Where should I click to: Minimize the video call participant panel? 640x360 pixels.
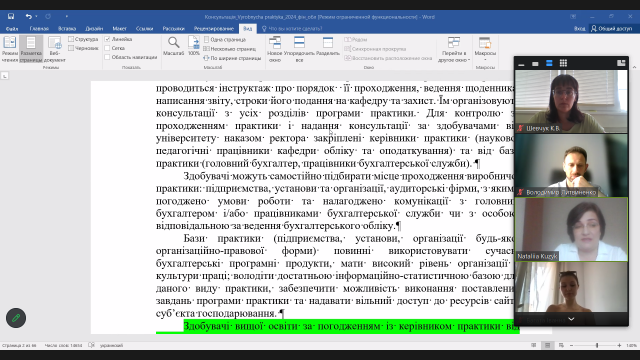(521, 63)
